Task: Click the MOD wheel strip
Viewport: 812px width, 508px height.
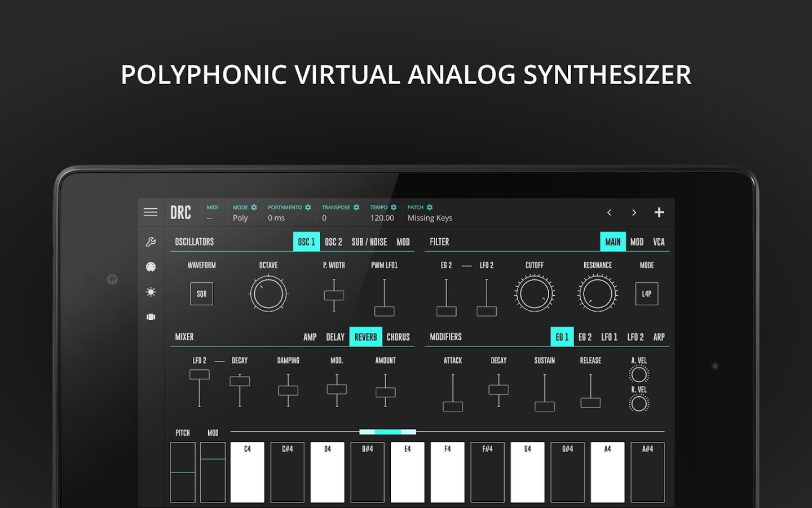Action: [213, 472]
